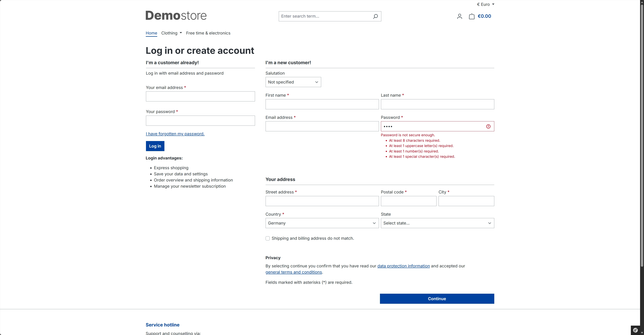Click the Log in button
Screen dimensions: 644x335
(x=155, y=146)
